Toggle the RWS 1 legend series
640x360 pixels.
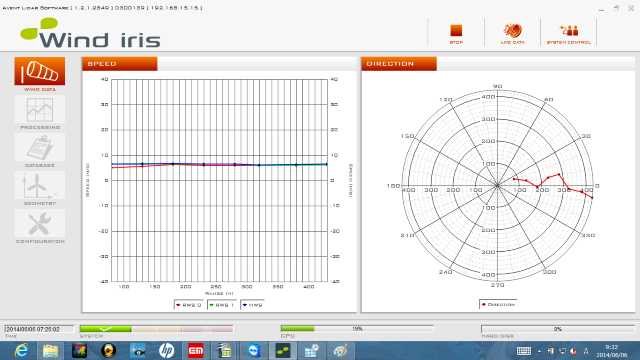click(x=222, y=305)
